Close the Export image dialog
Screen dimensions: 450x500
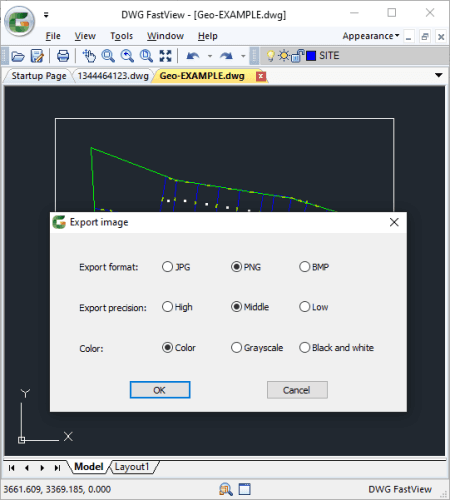click(394, 222)
